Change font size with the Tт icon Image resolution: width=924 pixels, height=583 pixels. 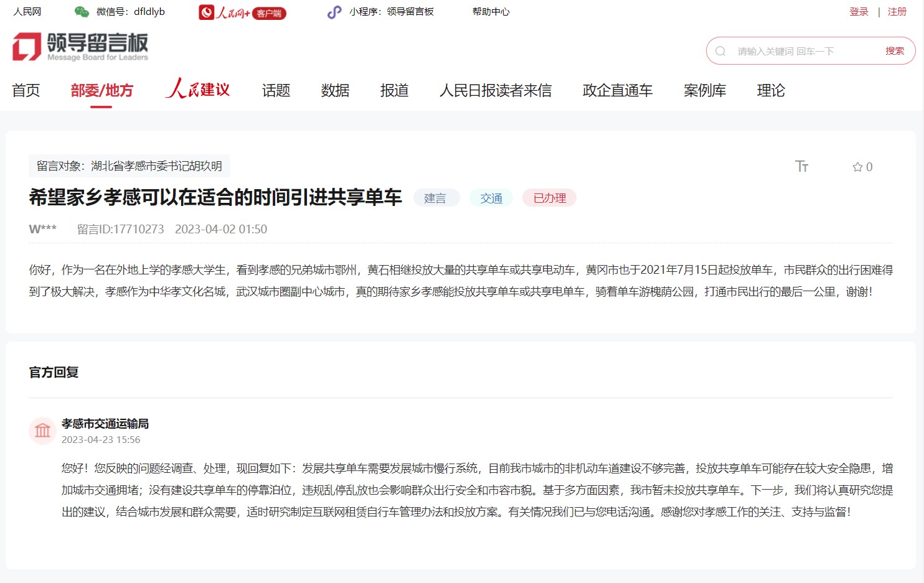click(x=801, y=166)
